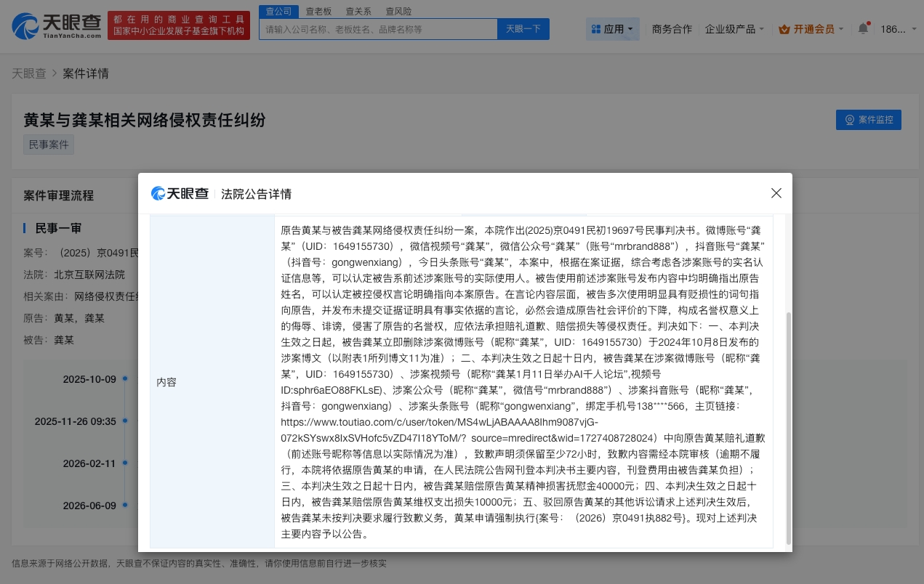This screenshot has width=924, height=584.
Task: Focus the company name search field
Action: (x=378, y=29)
